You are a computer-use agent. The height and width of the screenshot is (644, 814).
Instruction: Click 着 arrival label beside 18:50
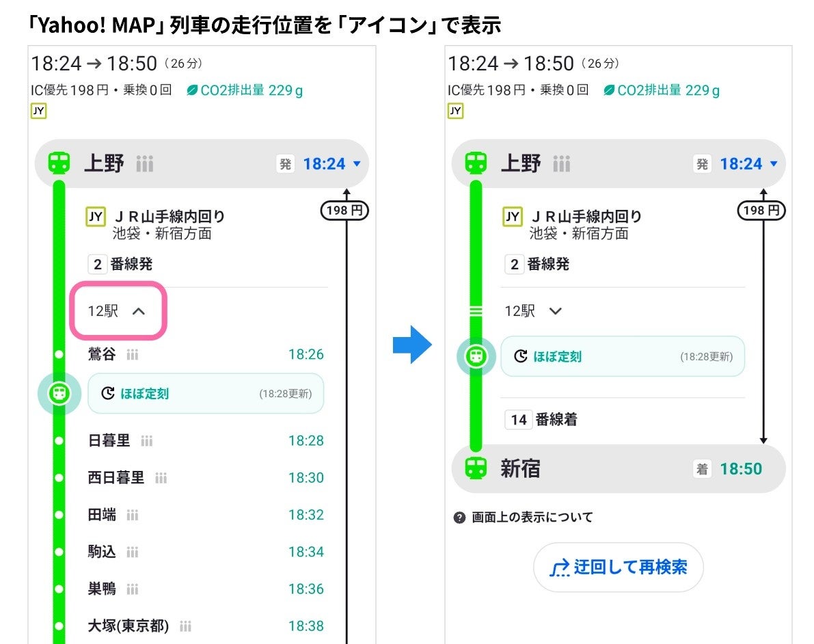703,470
